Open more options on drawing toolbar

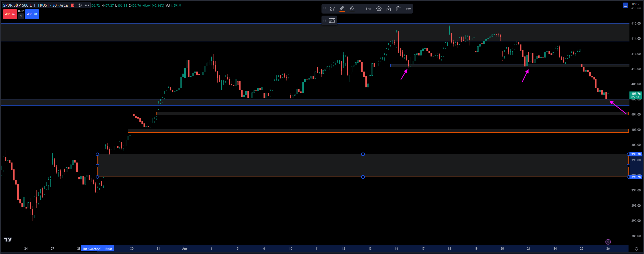pos(408,9)
